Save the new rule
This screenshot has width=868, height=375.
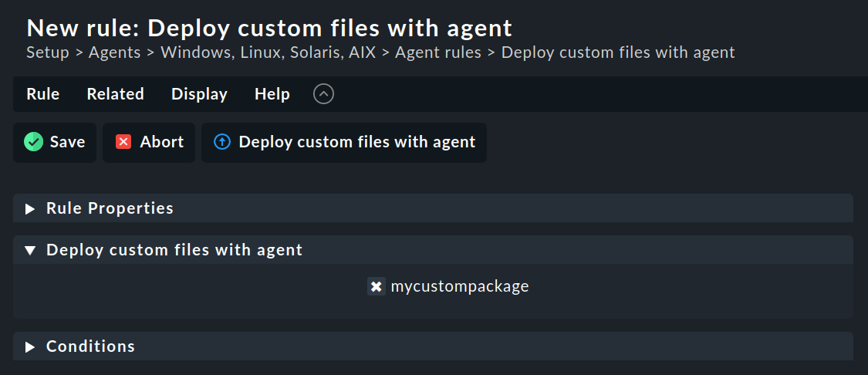pos(55,142)
